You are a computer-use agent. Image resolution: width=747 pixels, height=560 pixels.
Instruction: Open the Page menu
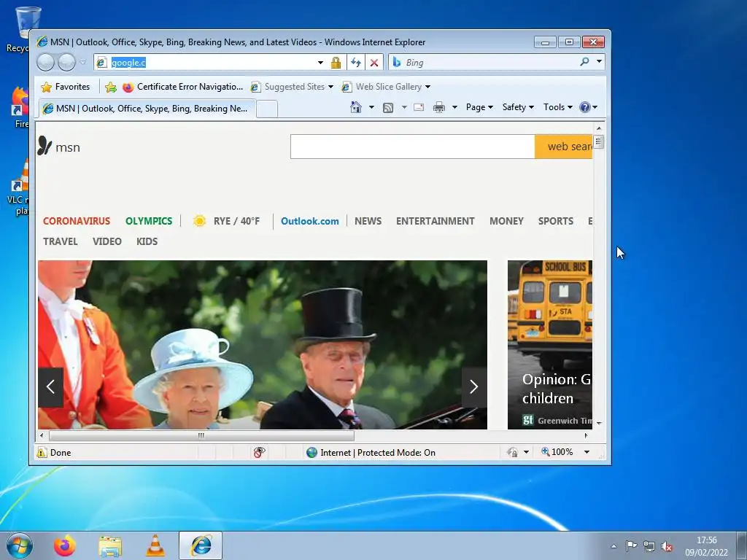pyautogui.click(x=479, y=107)
